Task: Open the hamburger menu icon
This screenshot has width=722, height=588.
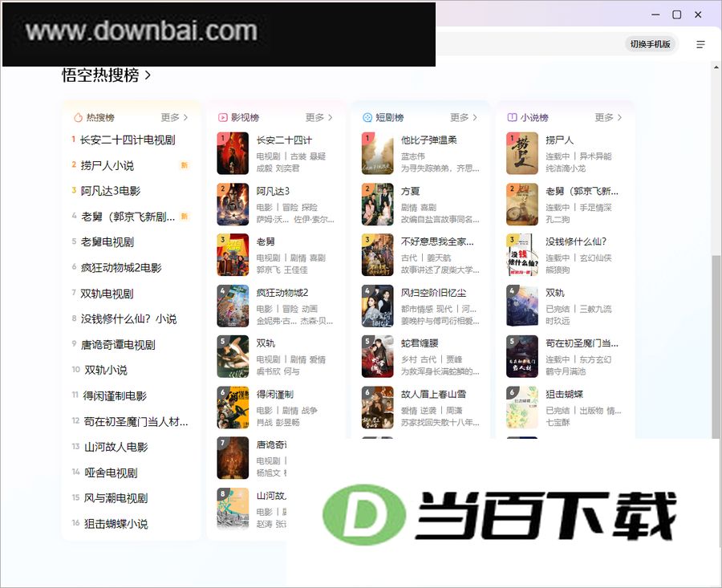Action: click(700, 44)
